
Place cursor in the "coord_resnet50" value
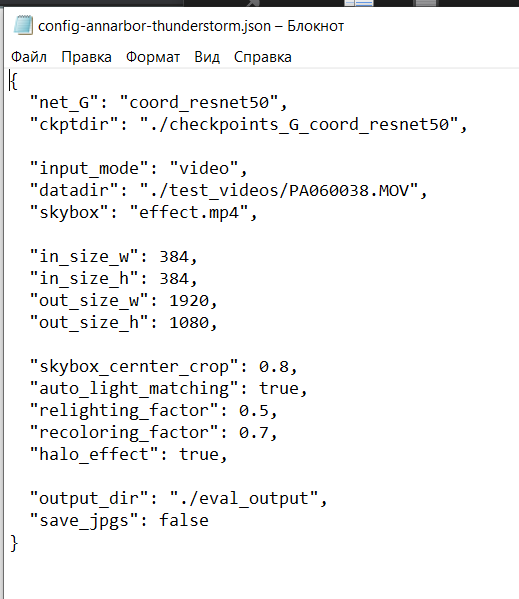pyautogui.click(x=199, y=102)
